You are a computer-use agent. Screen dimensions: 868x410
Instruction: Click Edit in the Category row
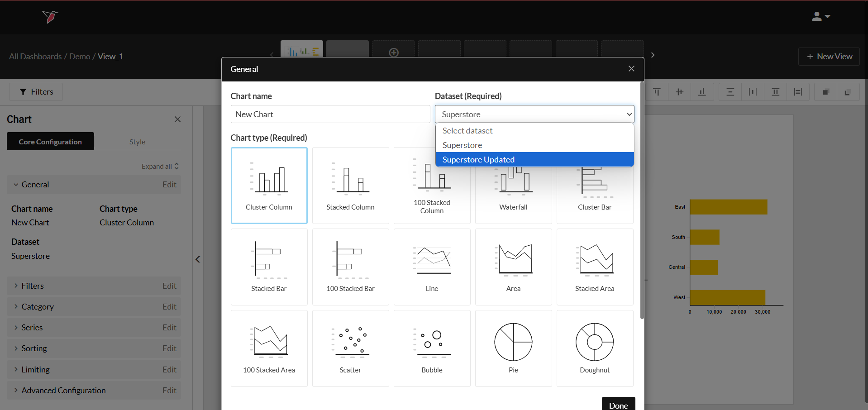pyautogui.click(x=169, y=307)
